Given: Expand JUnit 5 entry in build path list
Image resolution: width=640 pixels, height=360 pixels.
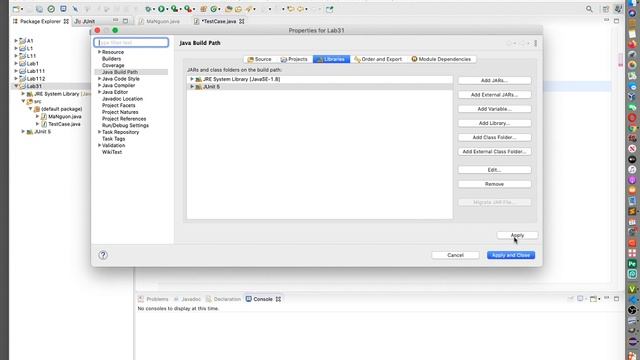Looking at the screenshot, I should (192, 87).
